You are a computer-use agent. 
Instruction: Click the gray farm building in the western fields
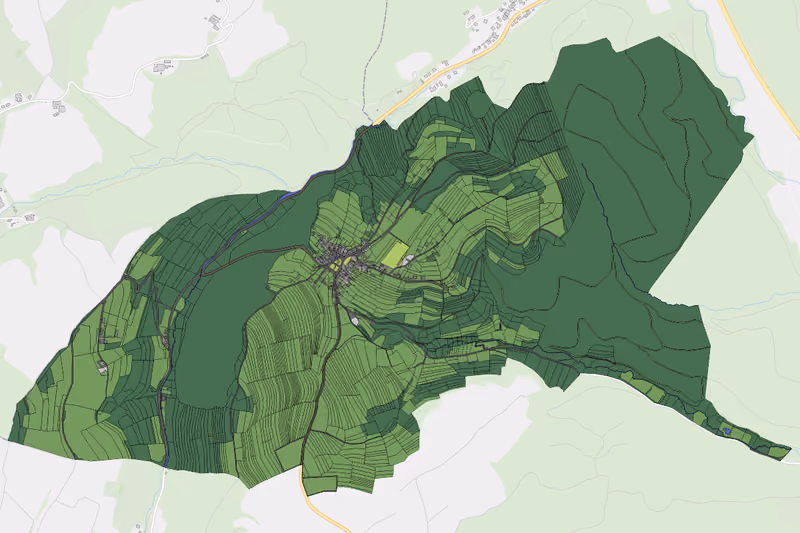[103, 367]
